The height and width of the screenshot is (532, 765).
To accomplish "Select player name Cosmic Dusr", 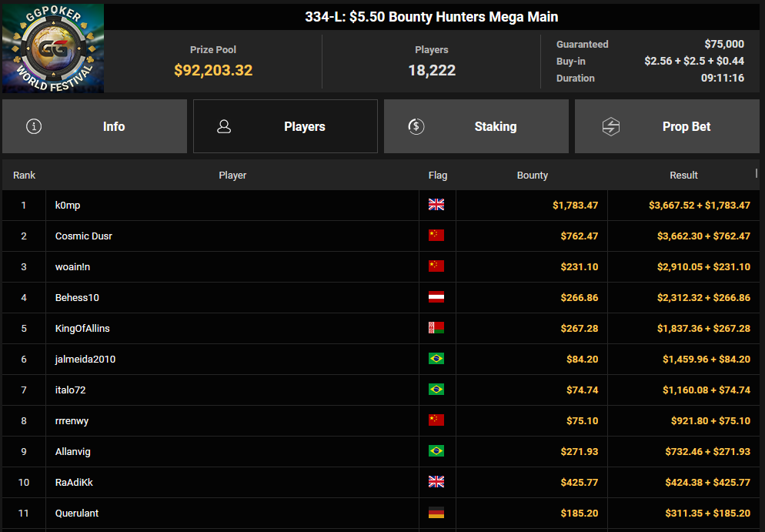I will coord(83,236).
